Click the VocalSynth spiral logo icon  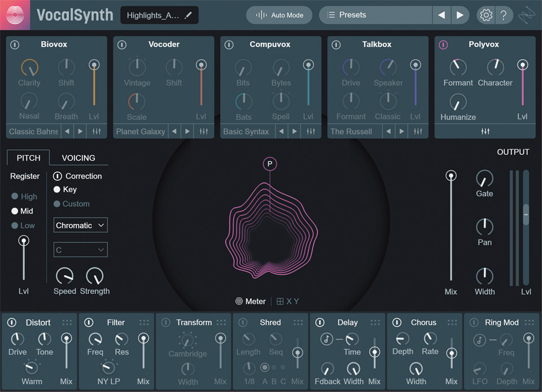tap(15, 15)
